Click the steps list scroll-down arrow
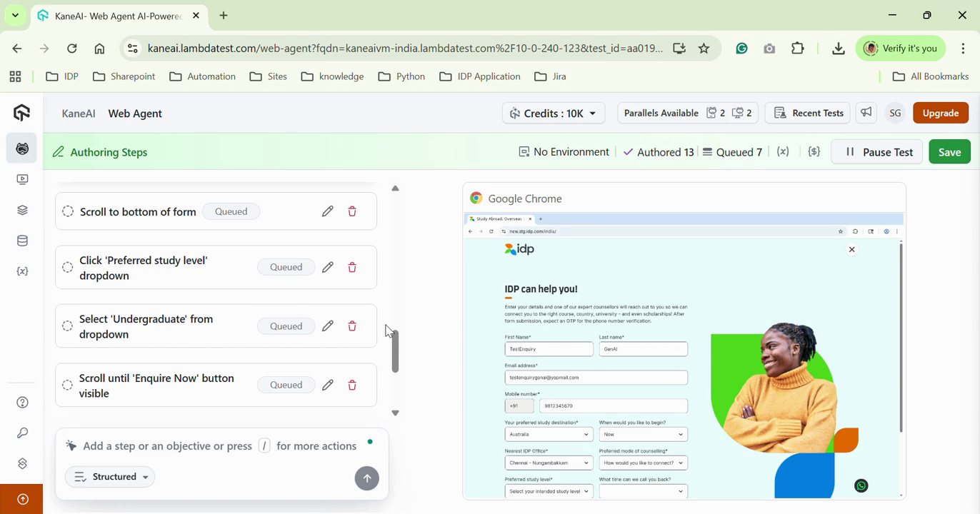Viewport: 980px width, 514px height. (x=395, y=413)
